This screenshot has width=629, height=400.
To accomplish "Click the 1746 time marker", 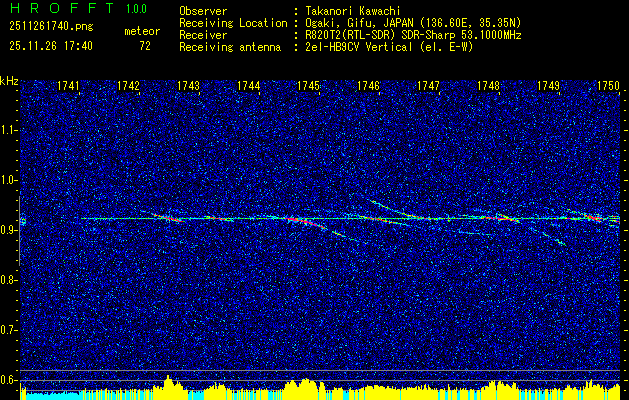I will pyautogui.click(x=368, y=86).
